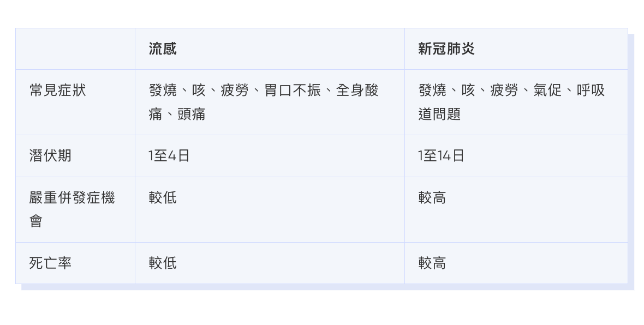Viewport: 644px width, 325px height.
Task: Click 咳 in the 新冠肺炎 symptoms cell
Action: click(x=468, y=91)
